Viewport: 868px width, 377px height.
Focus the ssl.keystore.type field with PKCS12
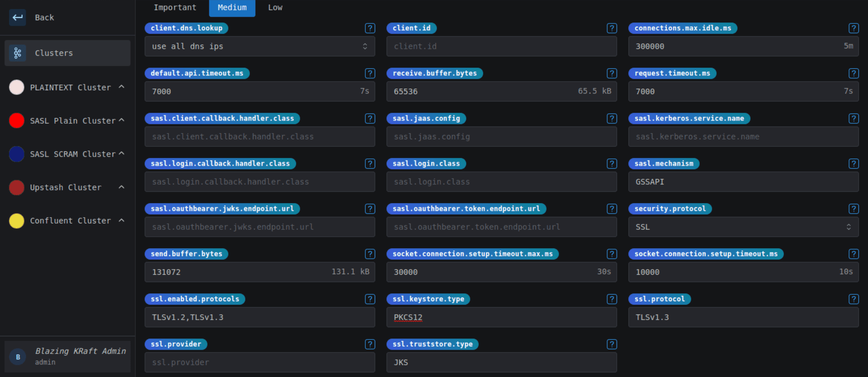[x=502, y=317]
